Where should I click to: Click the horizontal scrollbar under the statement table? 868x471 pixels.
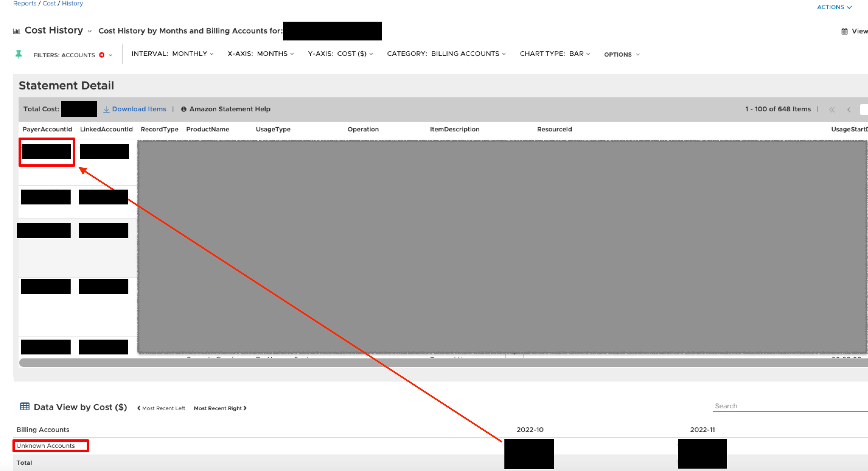[438, 362]
